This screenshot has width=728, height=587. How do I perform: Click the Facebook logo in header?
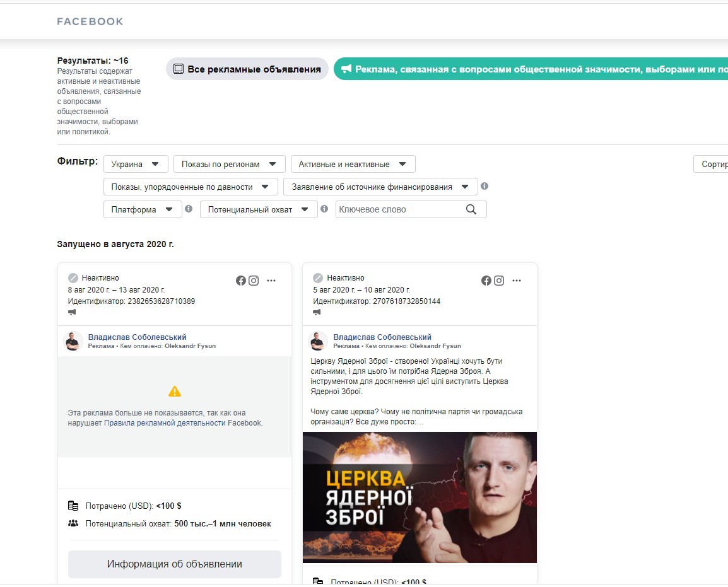pos(90,21)
